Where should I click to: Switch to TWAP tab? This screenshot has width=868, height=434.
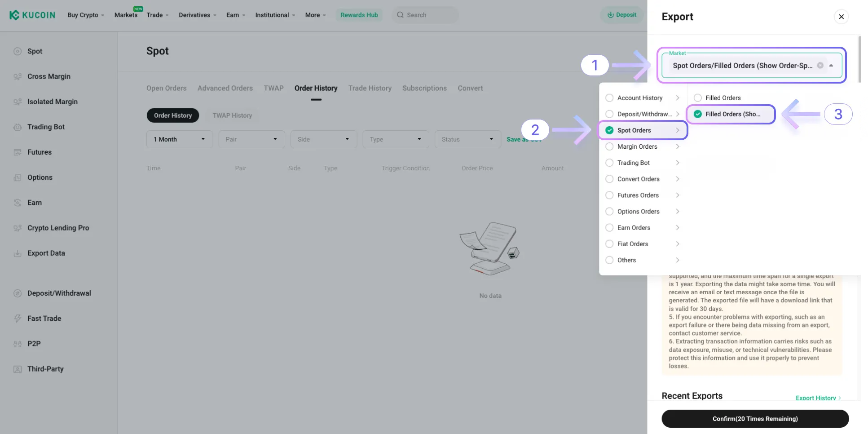click(x=273, y=88)
